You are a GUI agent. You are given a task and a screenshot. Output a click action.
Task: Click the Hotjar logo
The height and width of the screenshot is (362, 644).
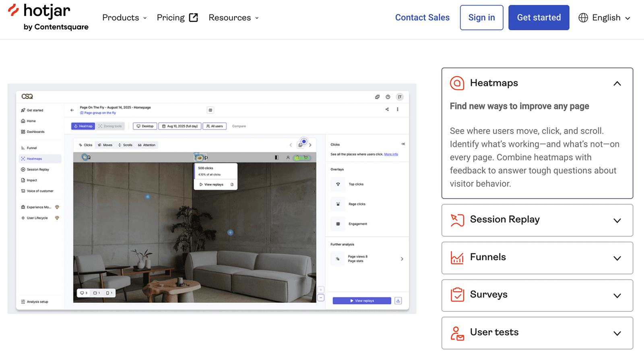coord(48,17)
